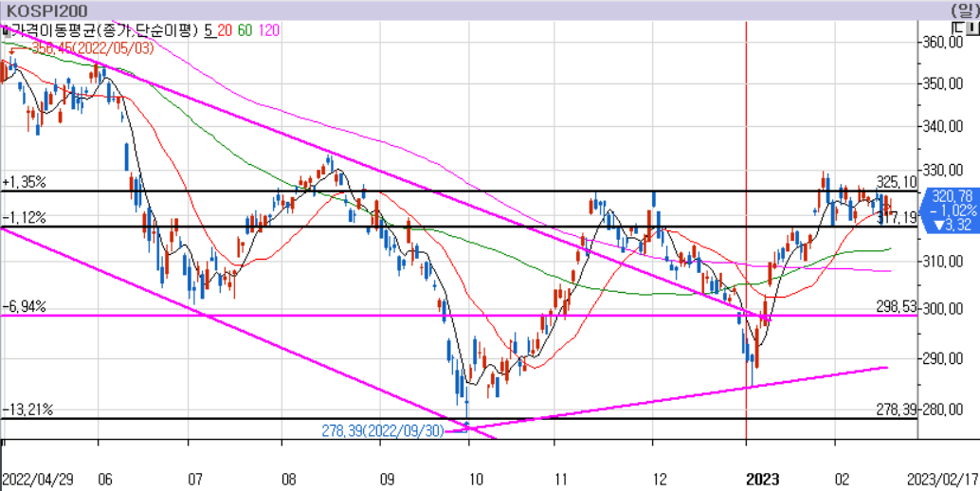Click the -1,12% percentage label

click(24, 217)
